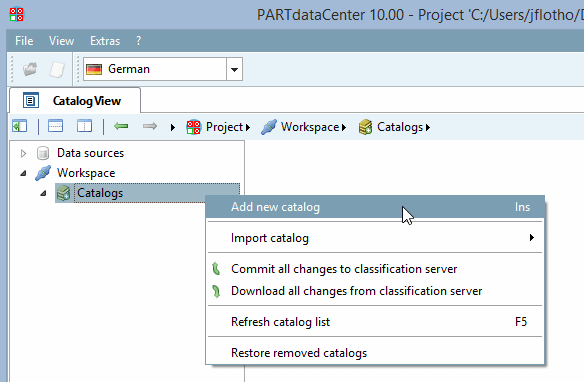The image size is (584, 382).
Task: Go back with green left arrow
Action: click(121, 127)
